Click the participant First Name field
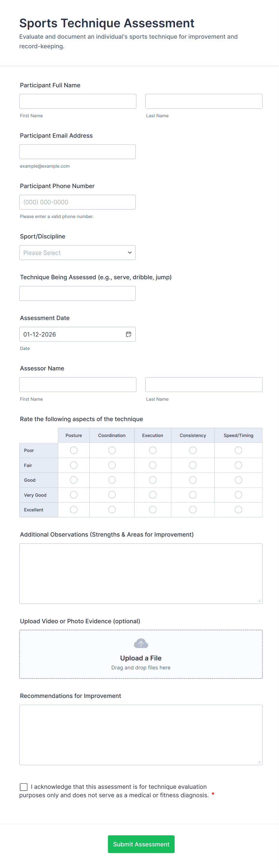The width and height of the screenshot is (279, 868). click(77, 101)
